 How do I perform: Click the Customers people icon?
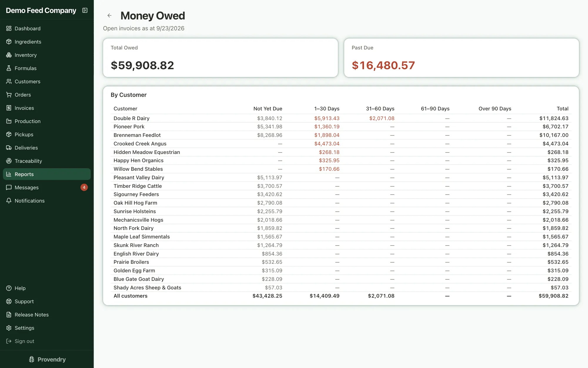pyautogui.click(x=9, y=82)
